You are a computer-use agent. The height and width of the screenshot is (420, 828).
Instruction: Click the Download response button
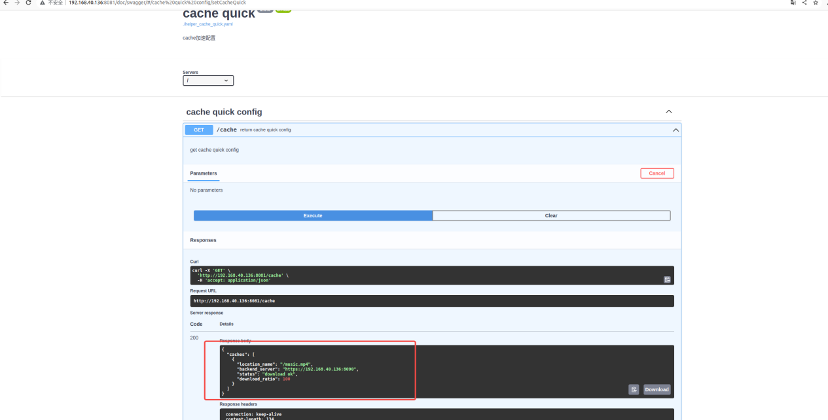[x=657, y=389]
